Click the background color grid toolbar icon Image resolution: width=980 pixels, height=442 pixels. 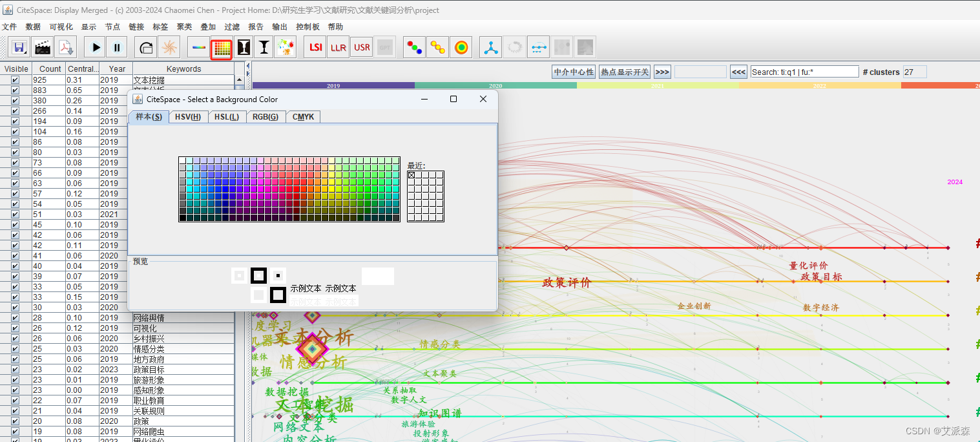click(x=222, y=49)
